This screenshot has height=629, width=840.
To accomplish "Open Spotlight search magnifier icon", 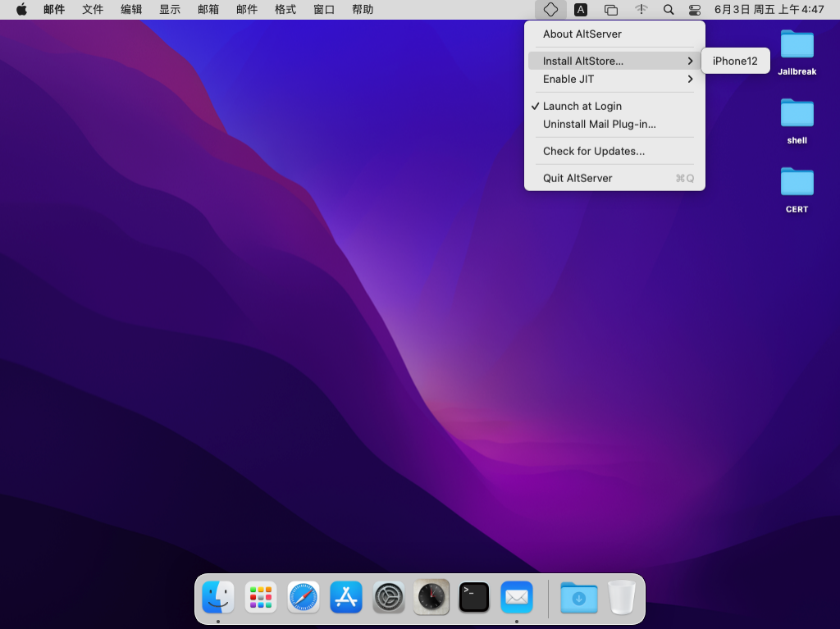I will (x=669, y=10).
